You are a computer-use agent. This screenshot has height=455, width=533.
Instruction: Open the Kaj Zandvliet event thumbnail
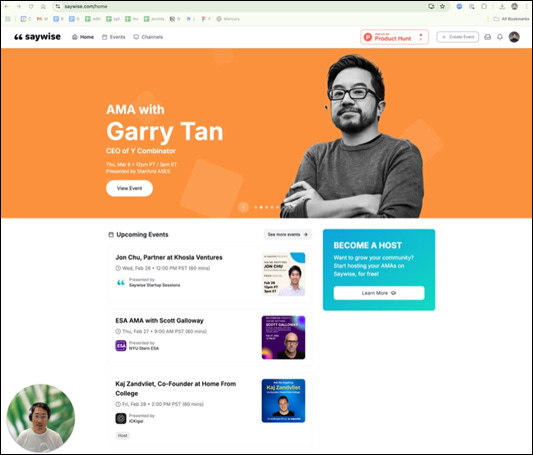pos(283,401)
